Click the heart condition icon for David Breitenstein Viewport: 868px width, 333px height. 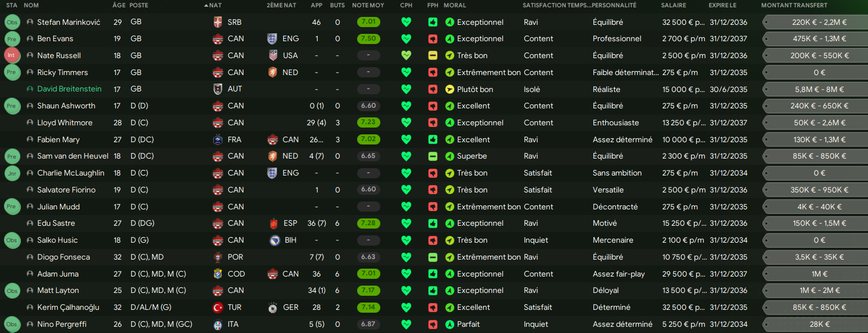pyautogui.click(x=406, y=89)
